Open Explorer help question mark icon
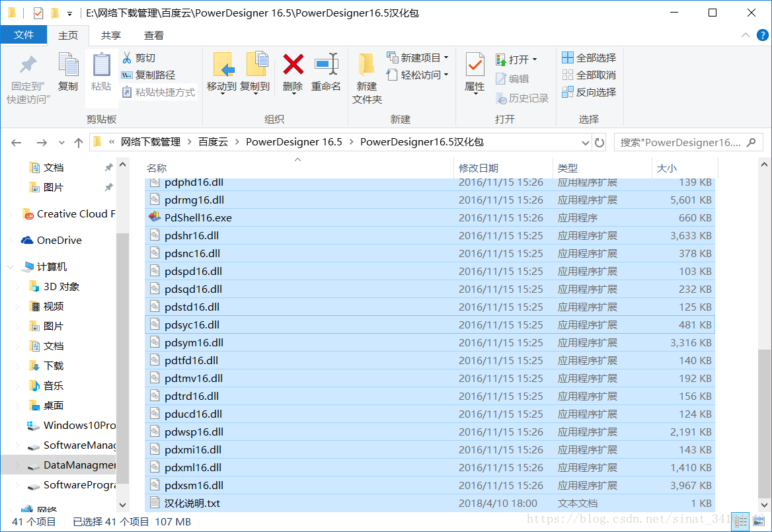 762,35
